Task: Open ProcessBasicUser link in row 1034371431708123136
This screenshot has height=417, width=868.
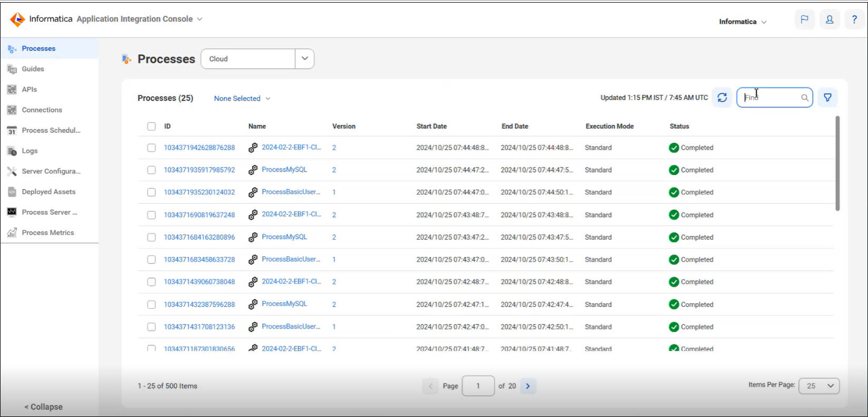Action: (291, 326)
